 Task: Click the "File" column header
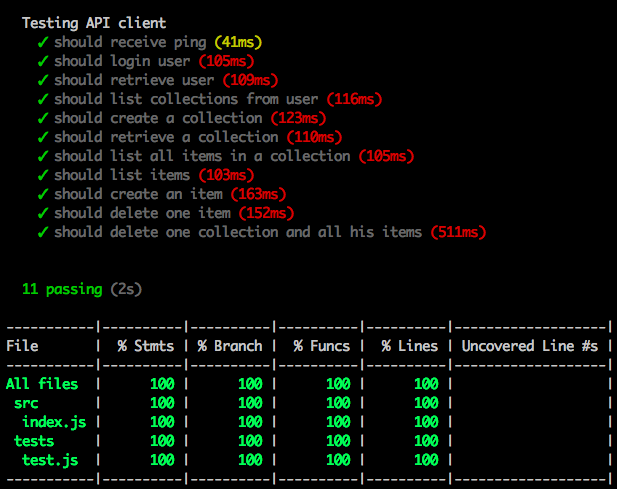[22, 346]
